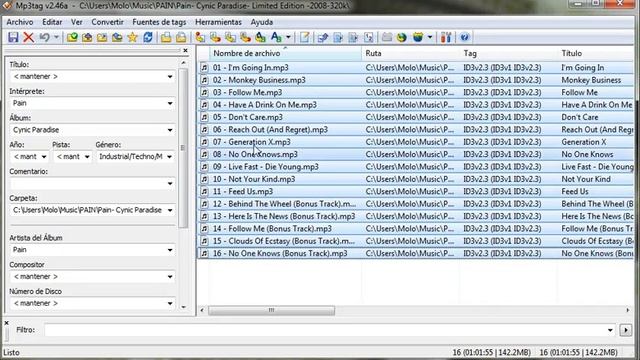This screenshot has height=360, width=640.
Task: Open the Archivo menu
Action: pyautogui.click(x=20, y=22)
